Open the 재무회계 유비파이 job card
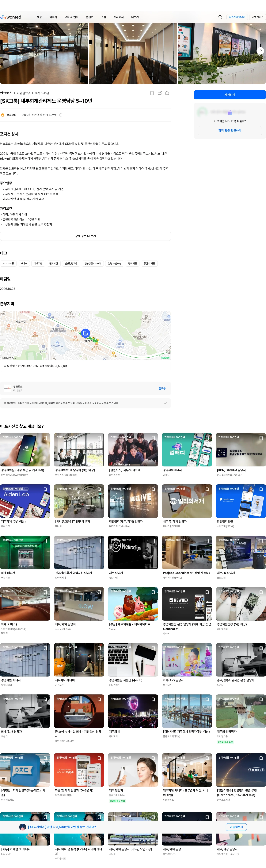This screenshot has height=868, width=266. click(133, 716)
